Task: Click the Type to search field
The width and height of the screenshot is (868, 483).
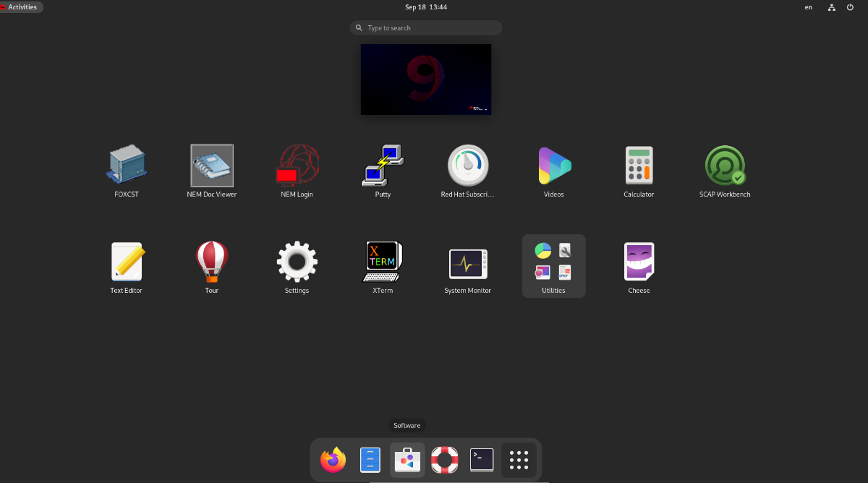Action: click(x=426, y=28)
